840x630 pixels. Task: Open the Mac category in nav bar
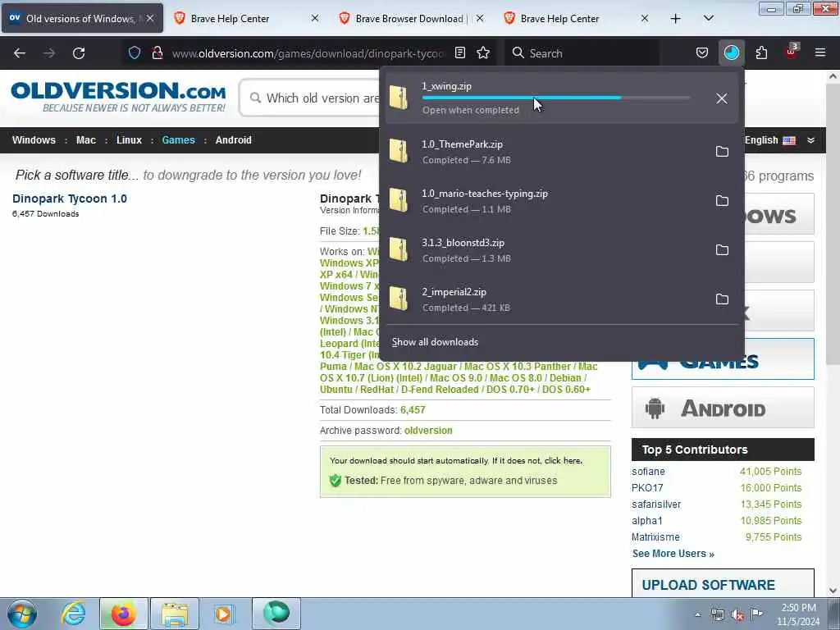point(85,140)
